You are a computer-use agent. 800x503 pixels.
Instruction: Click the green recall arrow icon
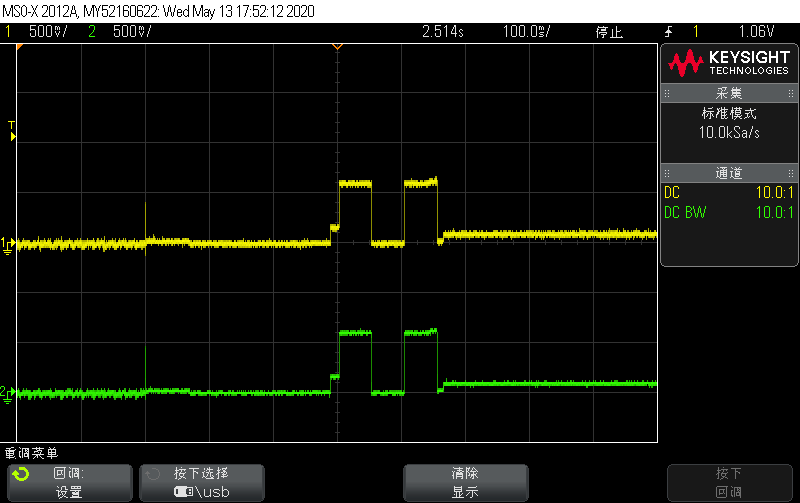[x=21, y=474]
